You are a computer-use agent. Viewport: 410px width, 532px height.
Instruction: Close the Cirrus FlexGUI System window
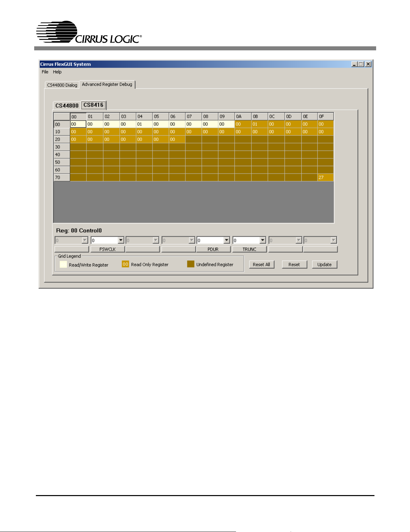click(x=368, y=64)
